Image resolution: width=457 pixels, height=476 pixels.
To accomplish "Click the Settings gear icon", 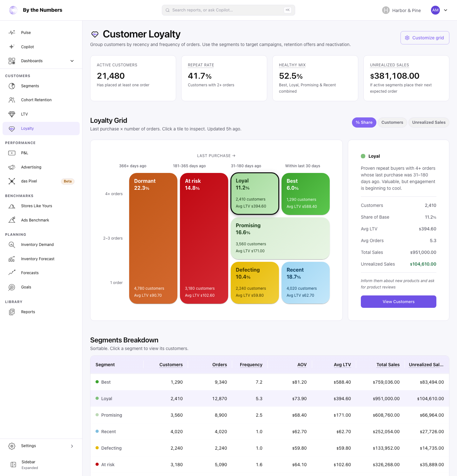I will point(12,446).
